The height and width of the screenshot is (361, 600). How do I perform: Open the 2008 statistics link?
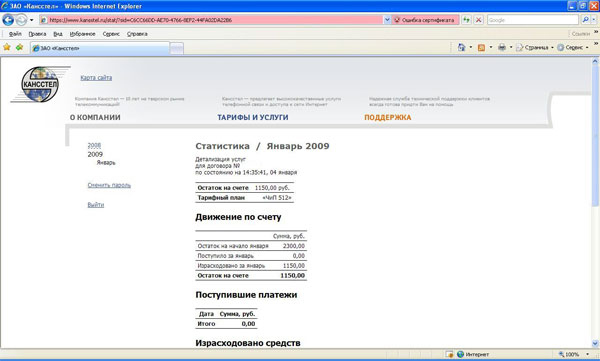(x=94, y=145)
